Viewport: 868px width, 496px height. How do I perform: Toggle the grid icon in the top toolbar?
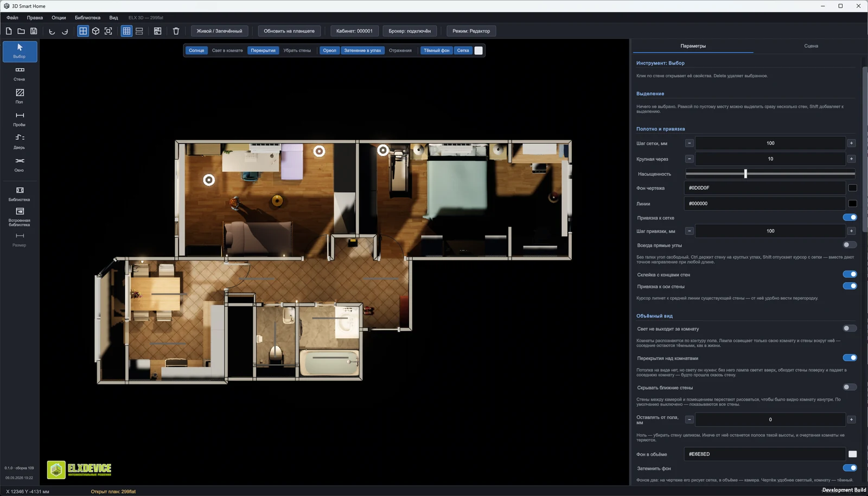(126, 31)
